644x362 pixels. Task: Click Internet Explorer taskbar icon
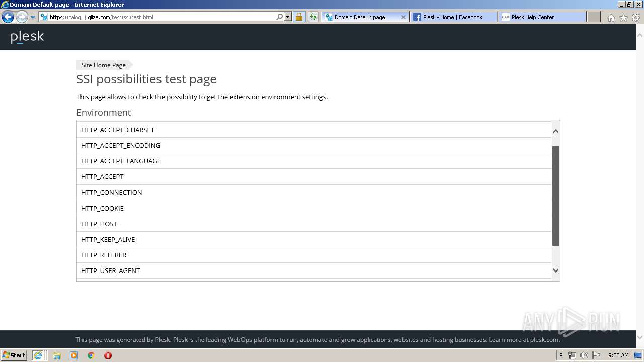click(x=39, y=355)
